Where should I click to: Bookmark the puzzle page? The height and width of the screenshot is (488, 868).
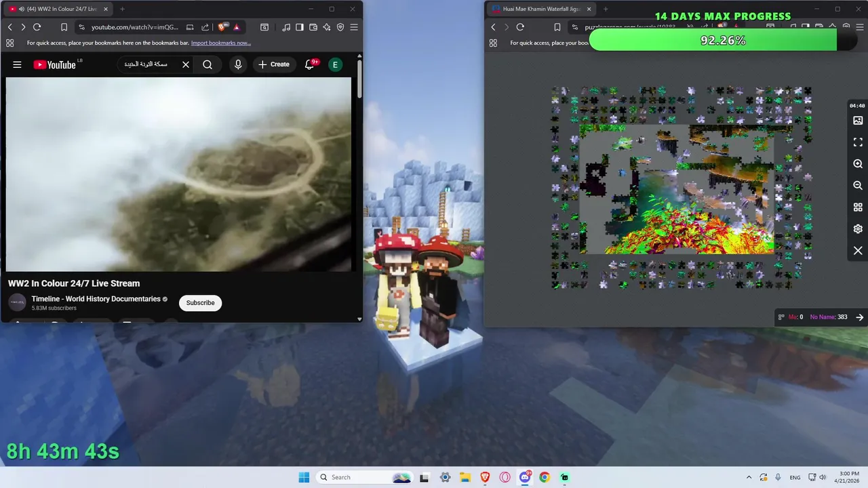coord(557,27)
